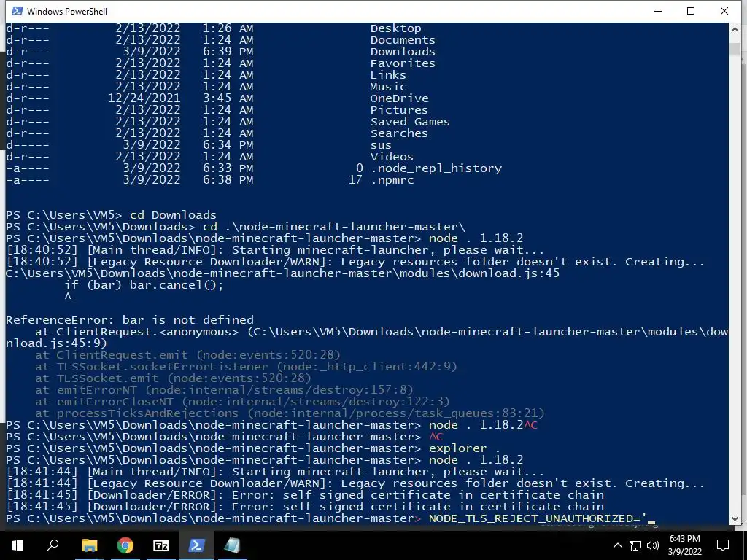Click the 'Pictures' directory entry
This screenshot has height=560, width=747.
coord(399,110)
